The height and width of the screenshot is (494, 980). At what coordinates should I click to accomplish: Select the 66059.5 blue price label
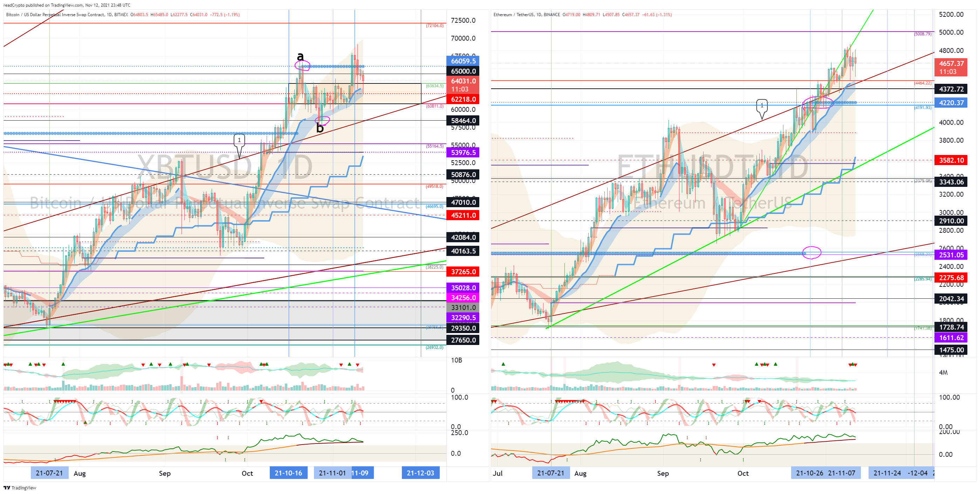point(463,61)
